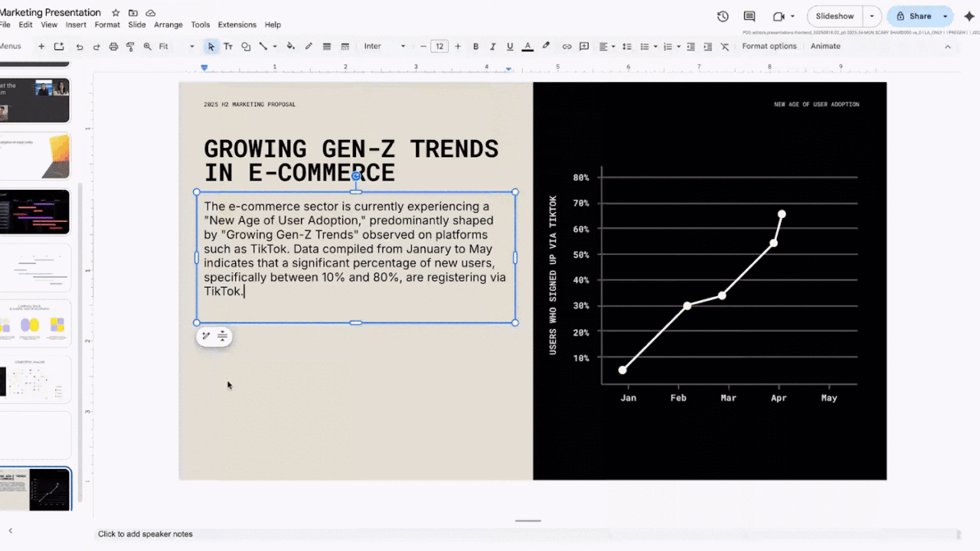Open the border color pencil
Viewport: 980px width, 551px height.
click(x=309, y=47)
